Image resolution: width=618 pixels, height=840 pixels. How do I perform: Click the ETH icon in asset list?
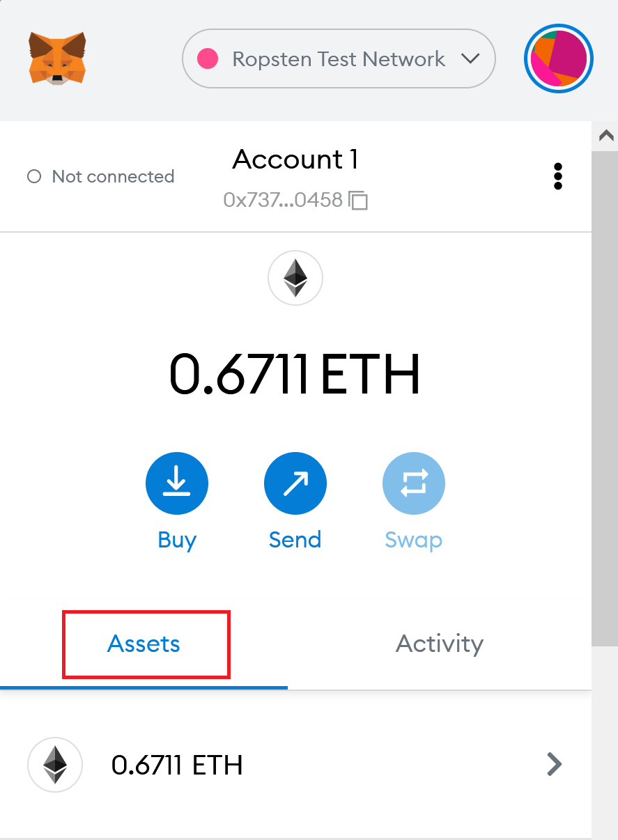point(55,765)
